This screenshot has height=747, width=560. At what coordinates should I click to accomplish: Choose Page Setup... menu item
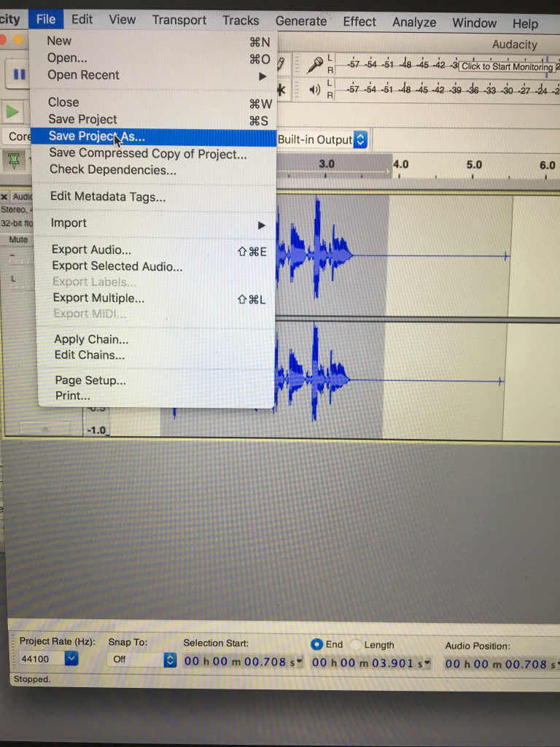(157, 381)
